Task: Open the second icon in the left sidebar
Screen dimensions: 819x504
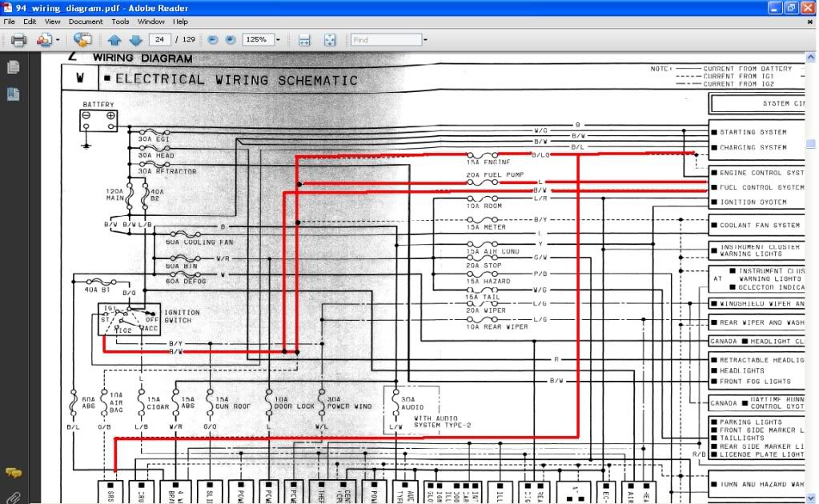Action: tap(13, 94)
